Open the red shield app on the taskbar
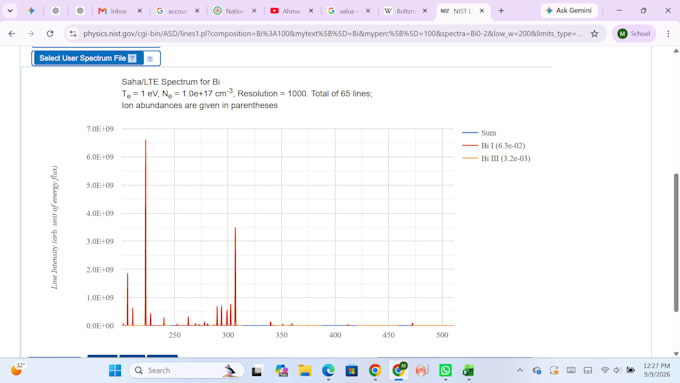 click(x=422, y=371)
